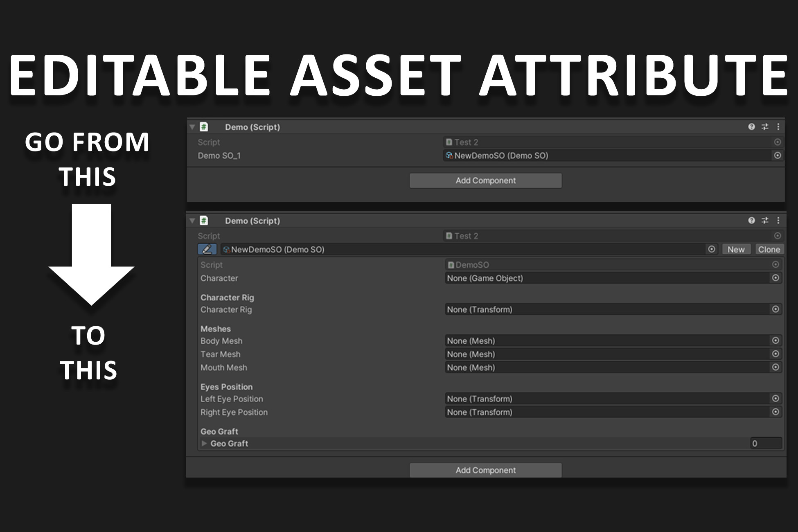The image size is (798, 532).
Task: Click the upper Add Component button
Action: [x=485, y=180]
